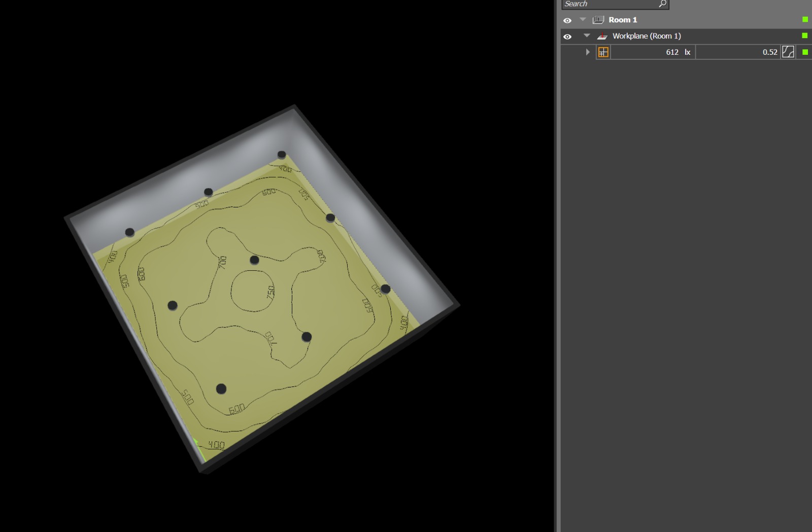Select the Room 1 label
The width and height of the screenshot is (812, 532).
[623, 20]
